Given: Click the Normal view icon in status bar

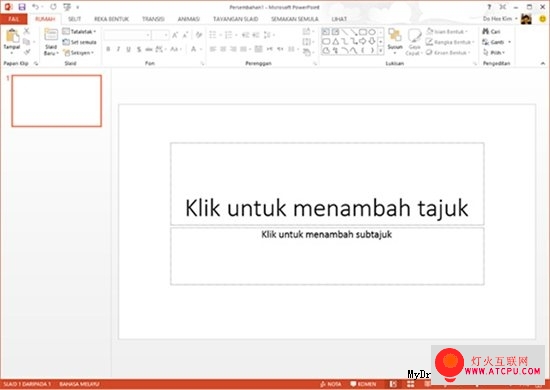Looking at the screenshot, I should tap(393, 384).
